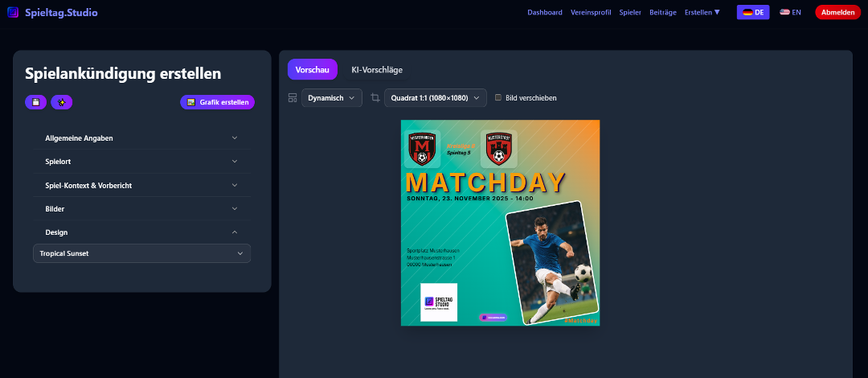Image resolution: width=868 pixels, height=378 pixels.
Task: Expand the Spielort section
Action: 141,162
